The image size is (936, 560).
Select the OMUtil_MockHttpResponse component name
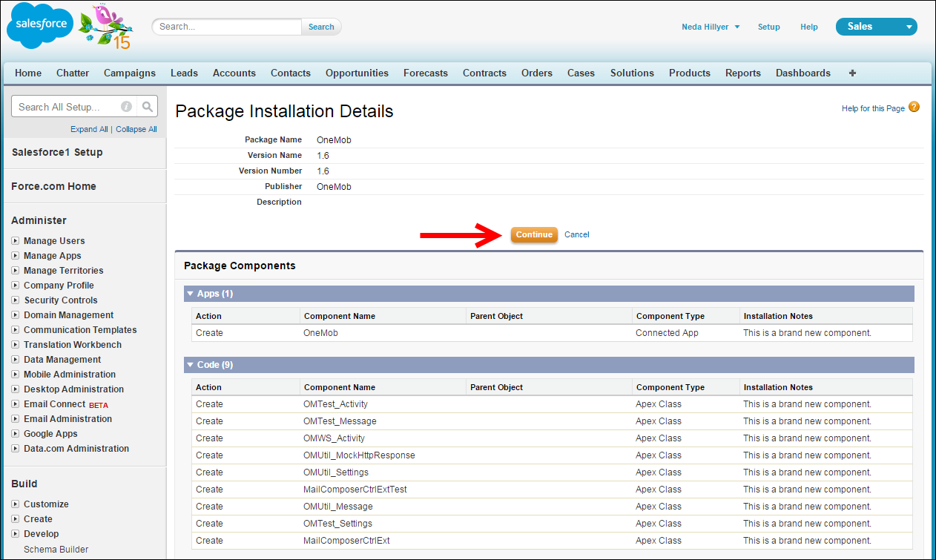pos(359,455)
